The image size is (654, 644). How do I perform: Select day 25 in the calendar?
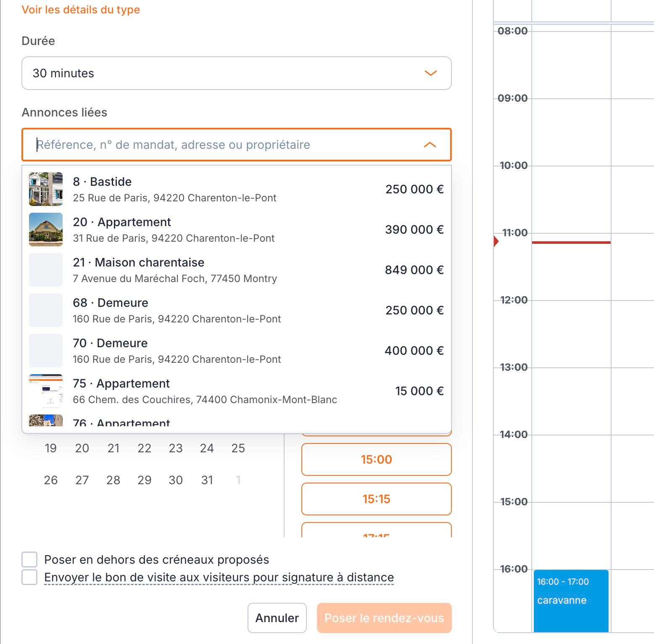(238, 448)
